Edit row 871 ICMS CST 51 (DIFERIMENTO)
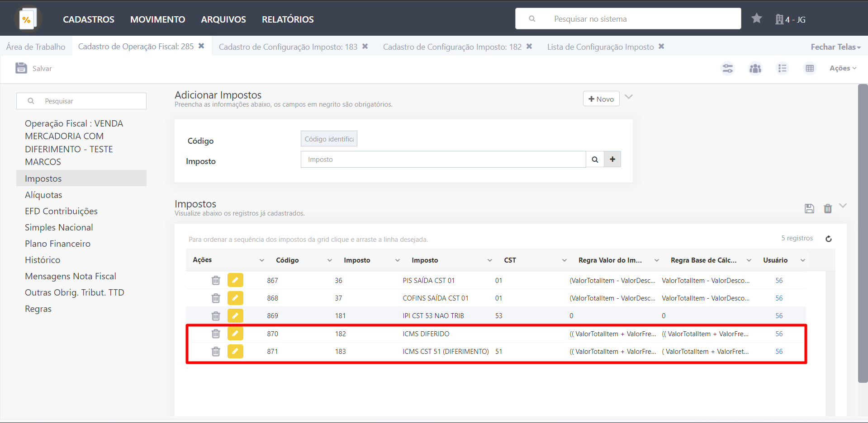The image size is (868, 423). click(x=235, y=351)
